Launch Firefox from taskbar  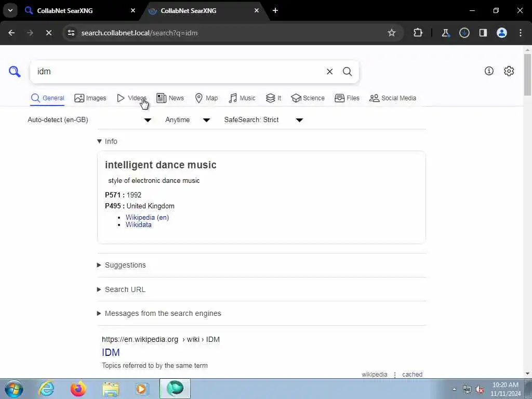coord(78,389)
